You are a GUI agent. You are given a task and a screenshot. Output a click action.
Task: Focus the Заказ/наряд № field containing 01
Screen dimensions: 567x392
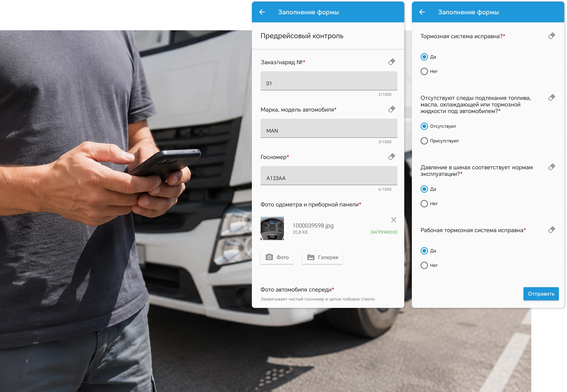329,81
